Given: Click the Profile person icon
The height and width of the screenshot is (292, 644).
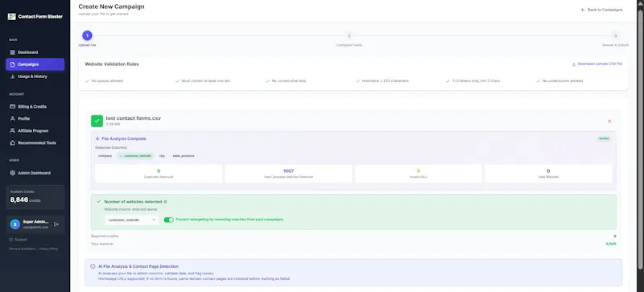Looking at the screenshot, I should click(12, 119).
